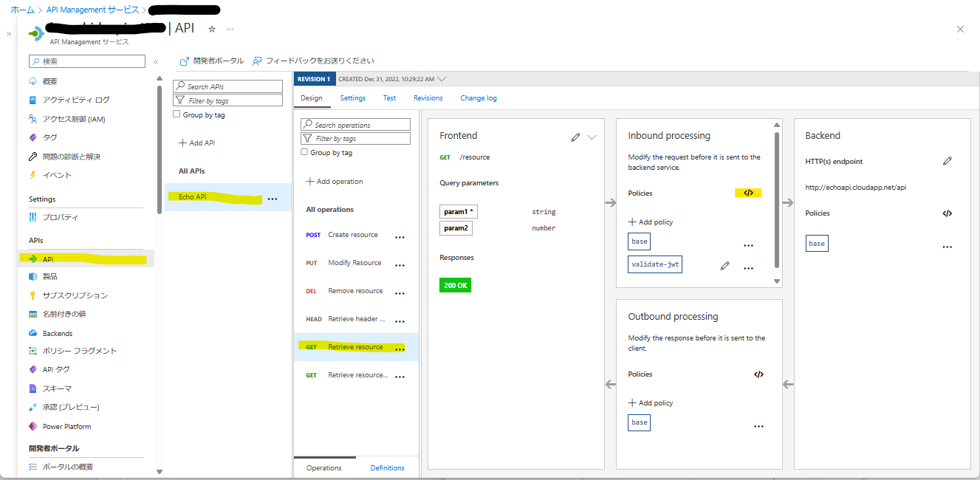
Task: Switch to the Settings tab
Action: pyautogui.click(x=352, y=98)
